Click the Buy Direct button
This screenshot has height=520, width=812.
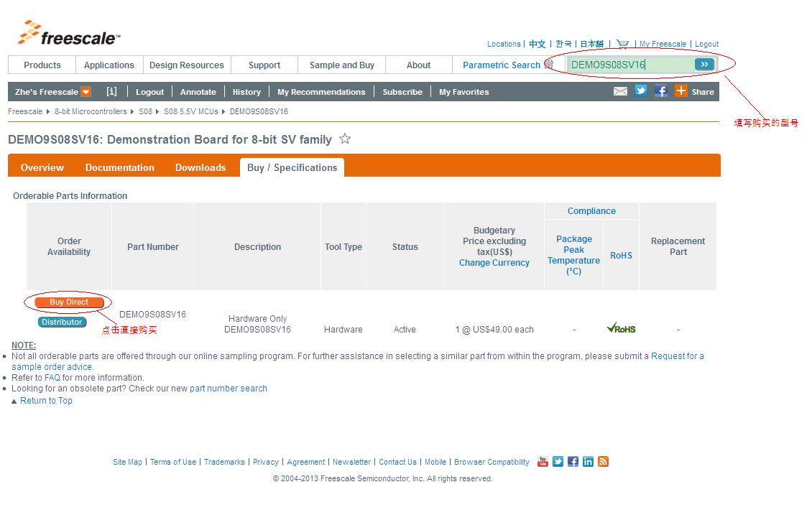69,302
